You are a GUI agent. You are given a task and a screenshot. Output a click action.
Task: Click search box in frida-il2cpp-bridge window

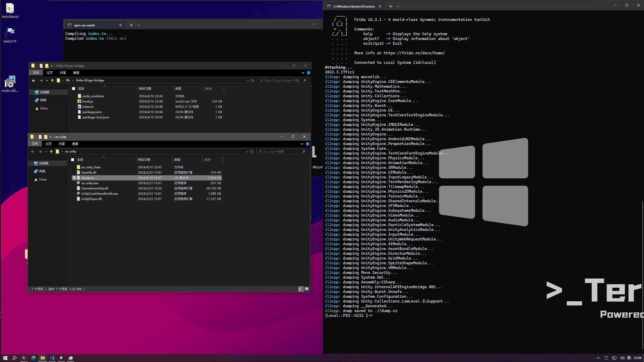point(283,81)
